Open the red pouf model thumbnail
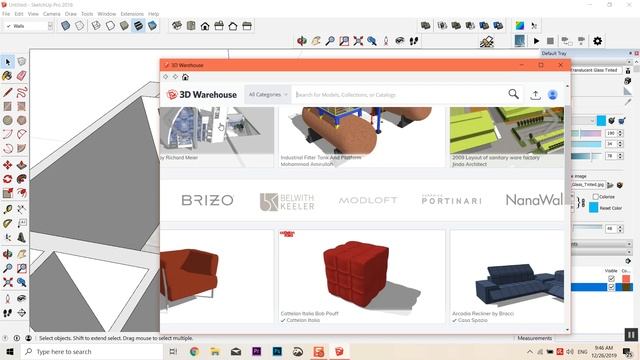 point(362,276)
